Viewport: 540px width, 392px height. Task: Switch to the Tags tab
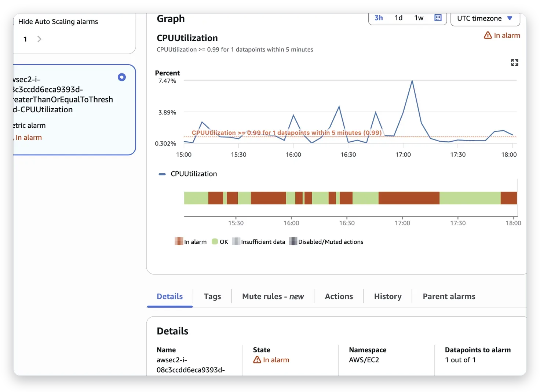click(212, 297)
